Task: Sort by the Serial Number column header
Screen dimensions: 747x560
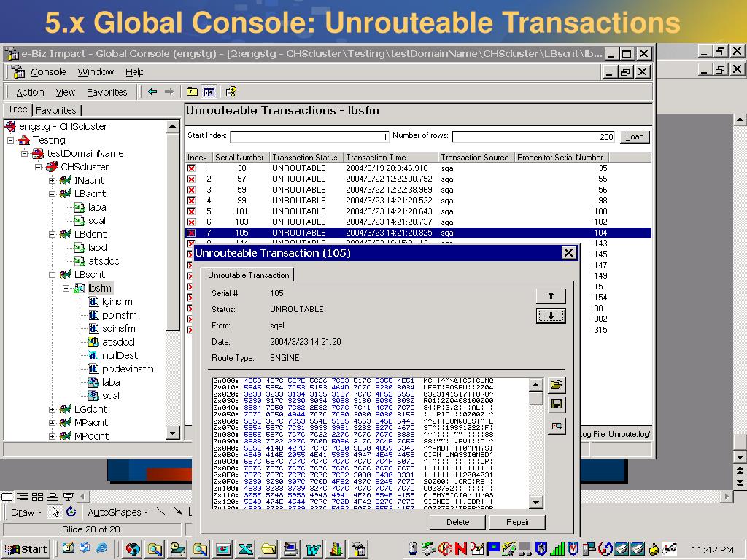Action: pyautogui.click(x=241, y=157)
